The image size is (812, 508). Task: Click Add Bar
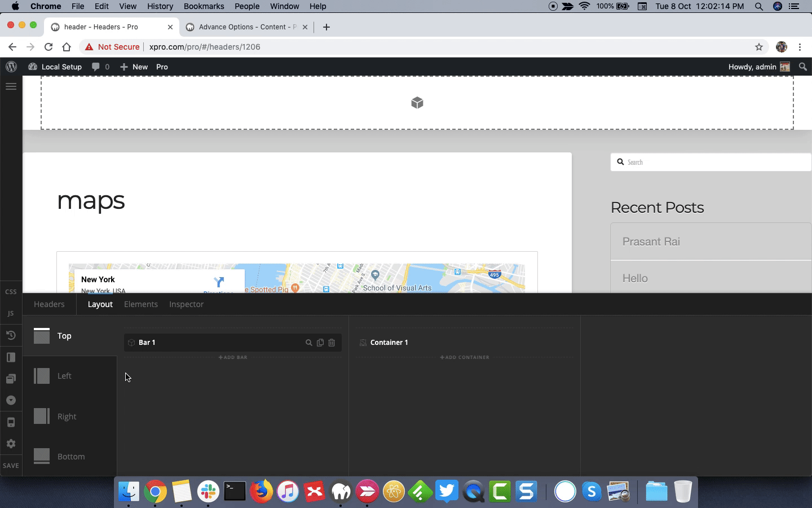click(x=233, y=357)
